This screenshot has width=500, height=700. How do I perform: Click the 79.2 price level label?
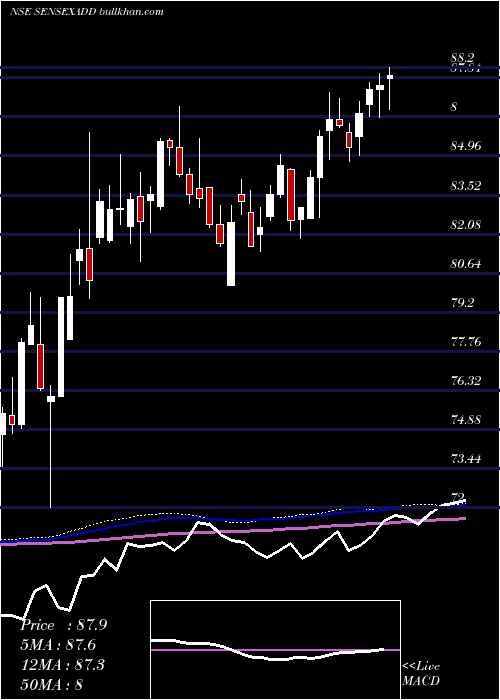[462, 303]
